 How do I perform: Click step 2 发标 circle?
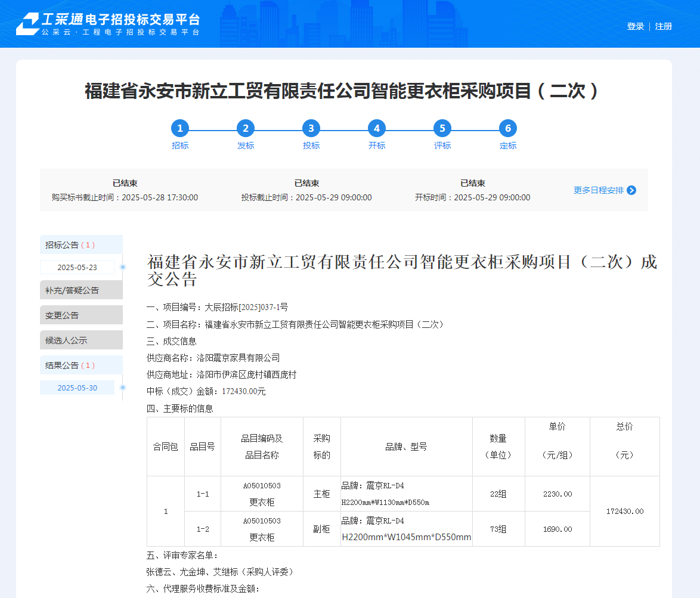[x=246, y=129]
